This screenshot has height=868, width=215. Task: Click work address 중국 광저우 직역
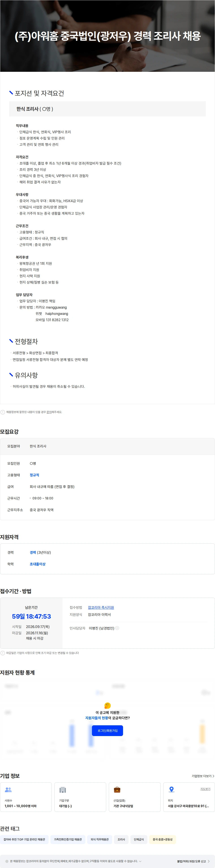[x=41, y=510]
